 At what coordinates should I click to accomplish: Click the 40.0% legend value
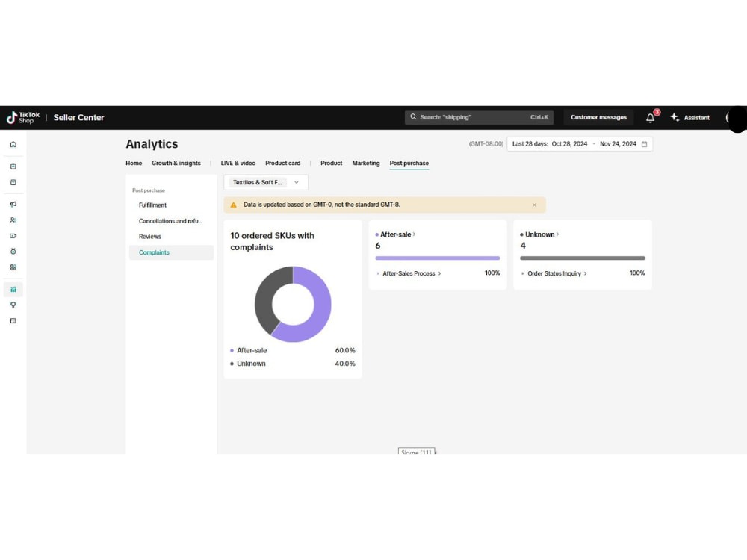[345, 364]
